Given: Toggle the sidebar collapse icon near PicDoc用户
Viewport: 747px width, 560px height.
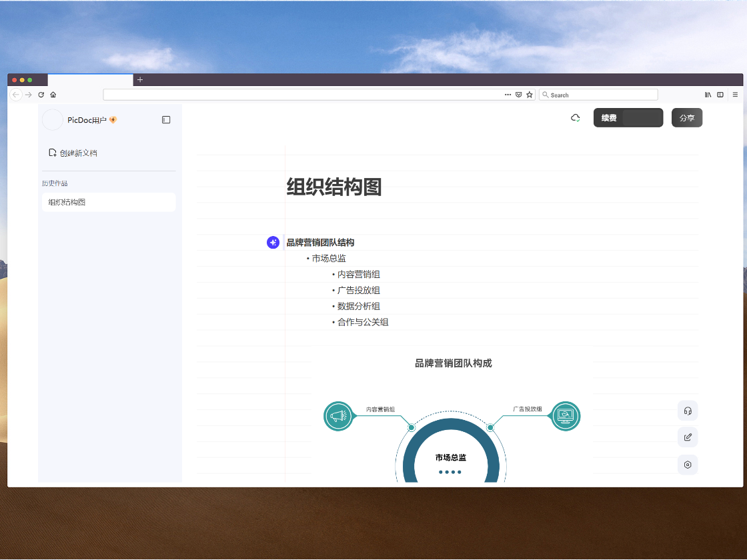Looking at the screenshot, I should coord(165,119).
